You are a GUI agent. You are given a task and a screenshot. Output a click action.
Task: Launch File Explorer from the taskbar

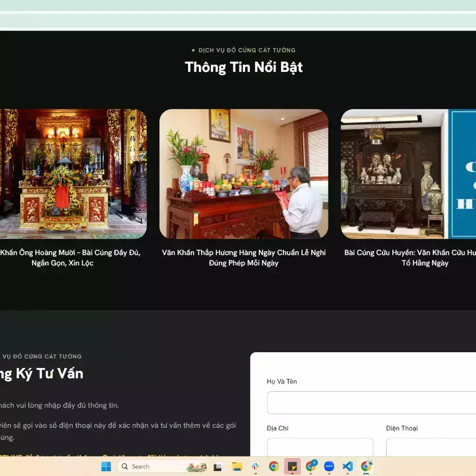237,466
